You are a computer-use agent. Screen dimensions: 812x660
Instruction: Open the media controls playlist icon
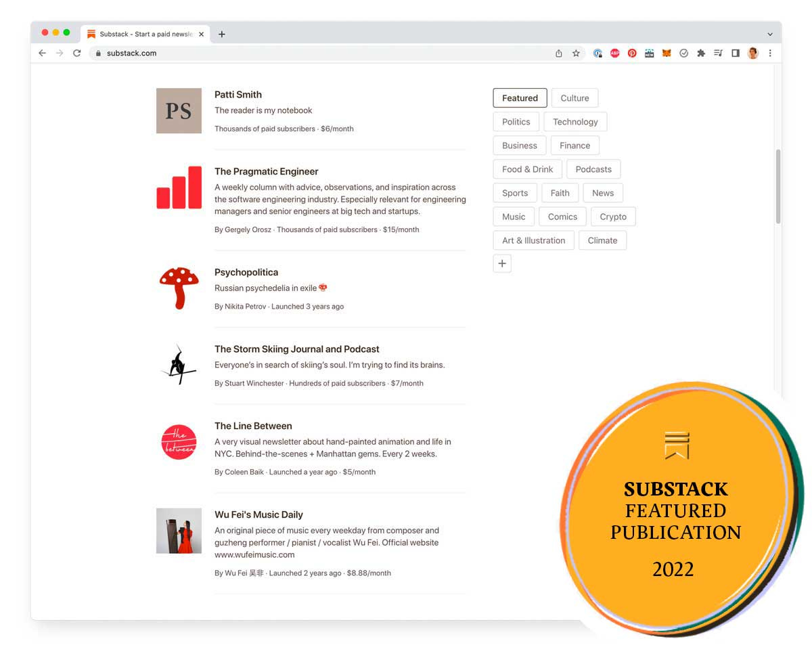(719, 53)
